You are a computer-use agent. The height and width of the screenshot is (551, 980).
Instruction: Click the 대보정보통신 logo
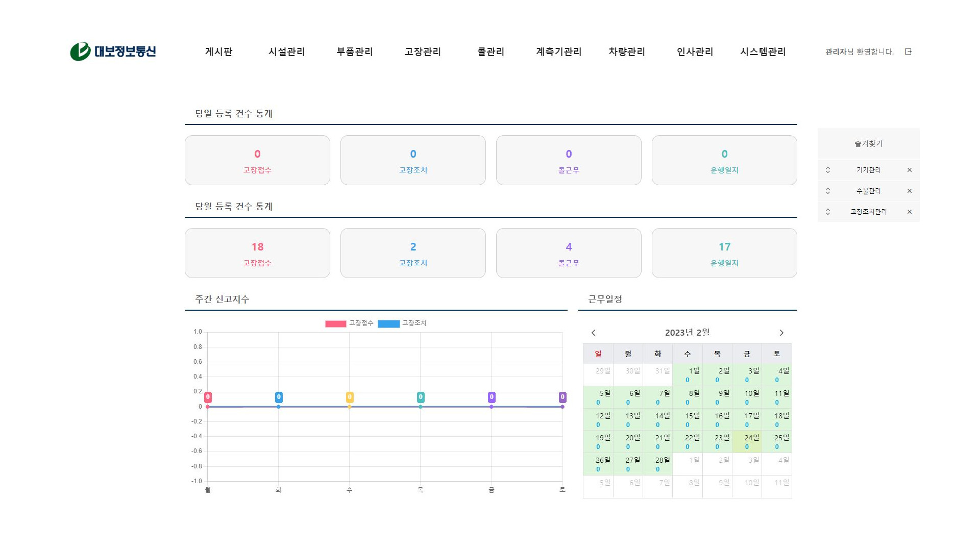113,52
